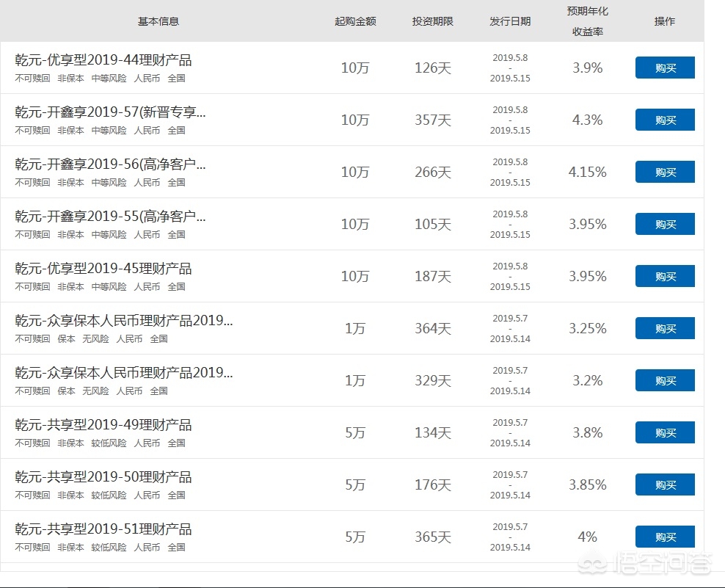The height and width of the screenshot is (588, 725).
Task: Select the 中等风险 tag on the first product
Action: [109, 79]
